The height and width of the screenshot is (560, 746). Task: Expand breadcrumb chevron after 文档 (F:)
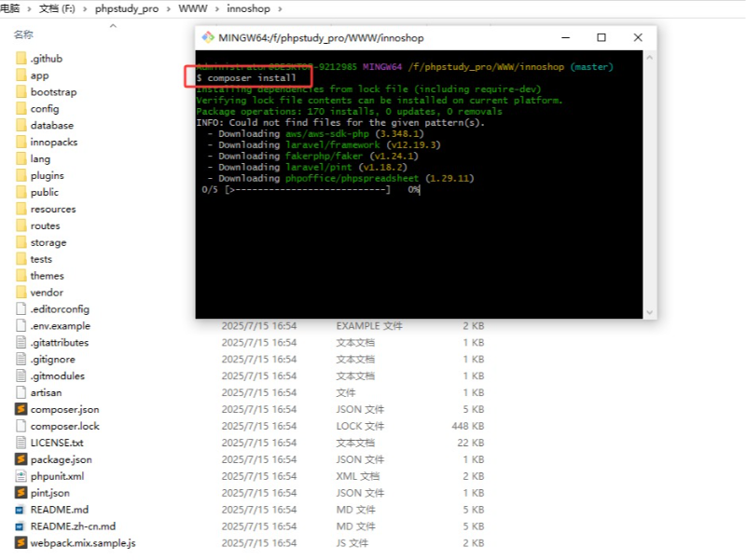tap(85, 9)
